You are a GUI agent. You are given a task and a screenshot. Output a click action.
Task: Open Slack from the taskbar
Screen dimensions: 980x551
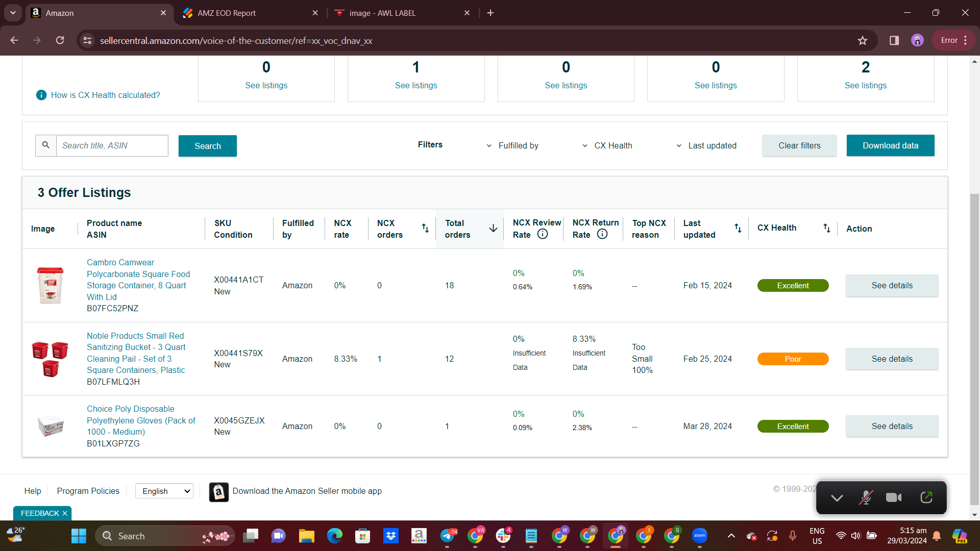(x=503, y=536)
